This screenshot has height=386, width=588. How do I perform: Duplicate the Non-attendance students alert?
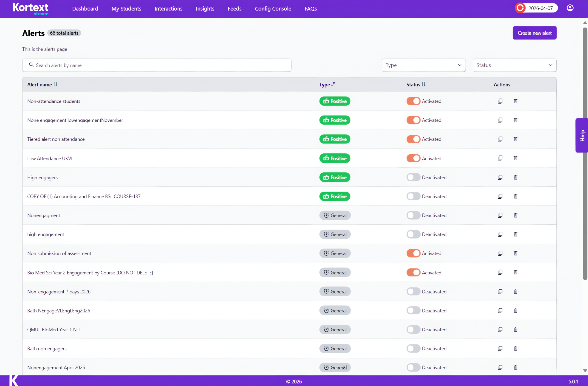coord(500,101)
